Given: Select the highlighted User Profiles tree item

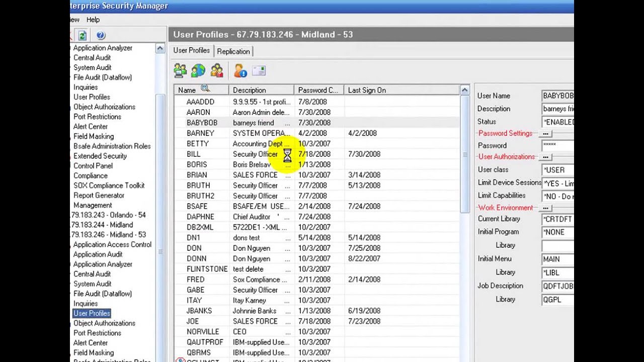Looking at the screenshot, I should 92,313.
